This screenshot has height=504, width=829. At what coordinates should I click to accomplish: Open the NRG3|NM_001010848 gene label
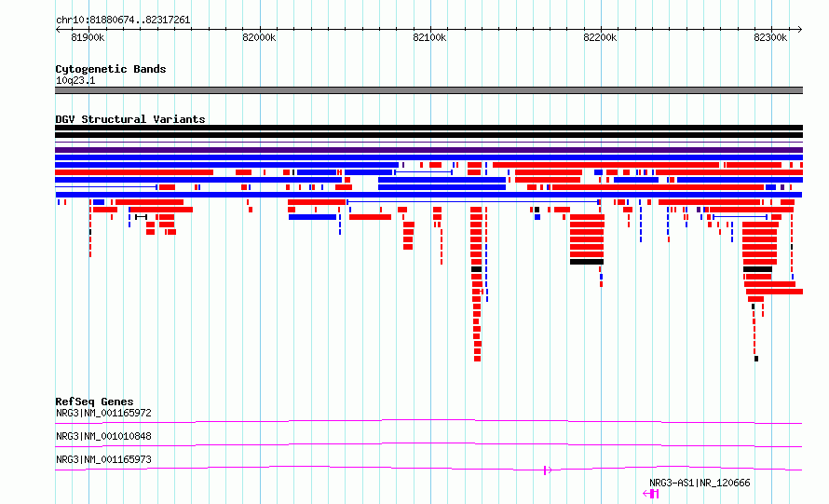pos(103,436)
